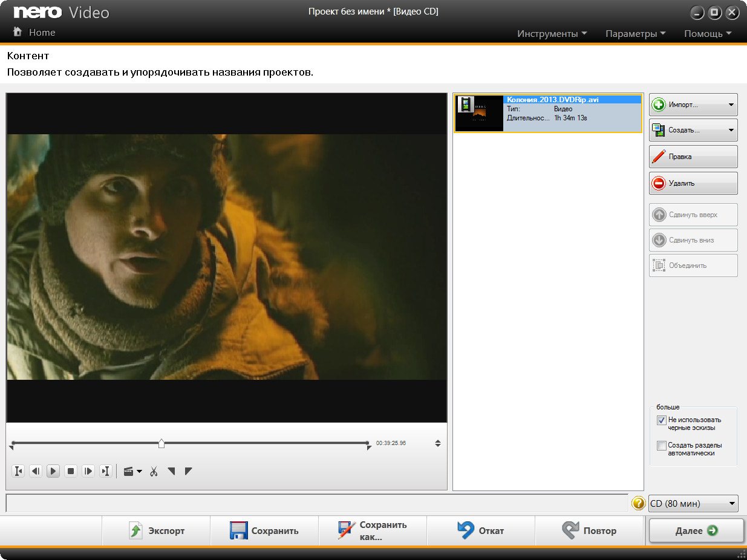Open the clapperboard chapter dropdown

pos(132,471)
